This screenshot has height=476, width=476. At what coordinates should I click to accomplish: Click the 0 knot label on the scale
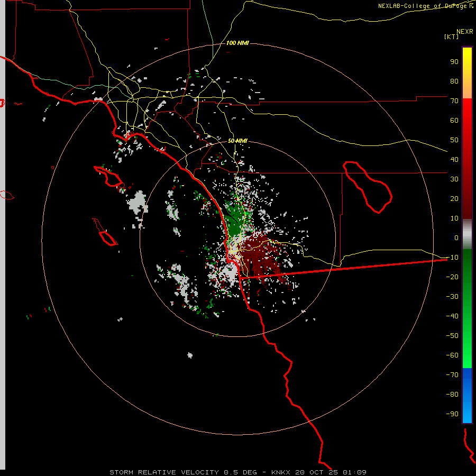(x=456, y=237)
